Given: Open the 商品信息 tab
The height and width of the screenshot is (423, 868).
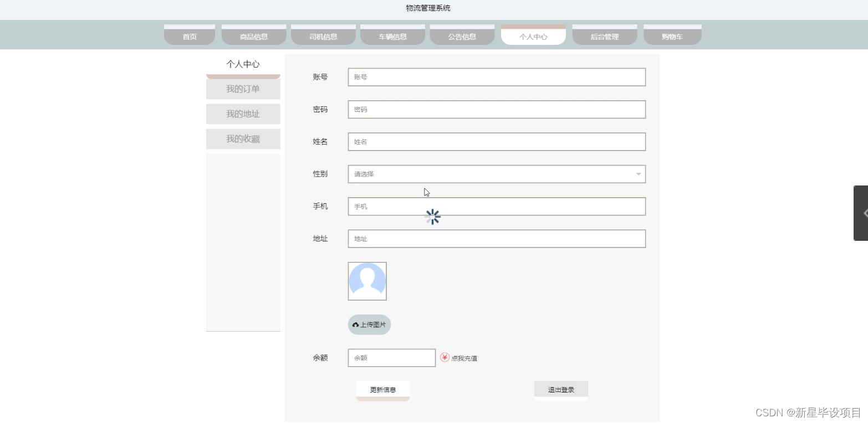Looking at the screenshot, I should pyautogui.click(x=253, y=36).
